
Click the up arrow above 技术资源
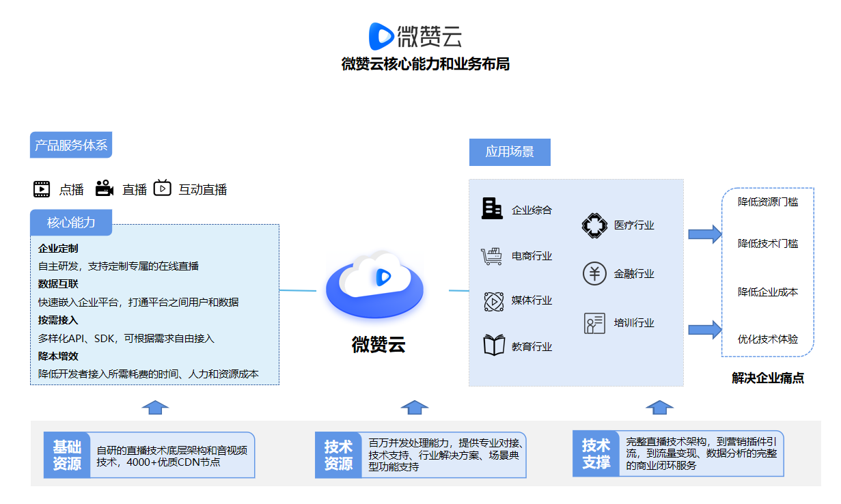(414, 408)
